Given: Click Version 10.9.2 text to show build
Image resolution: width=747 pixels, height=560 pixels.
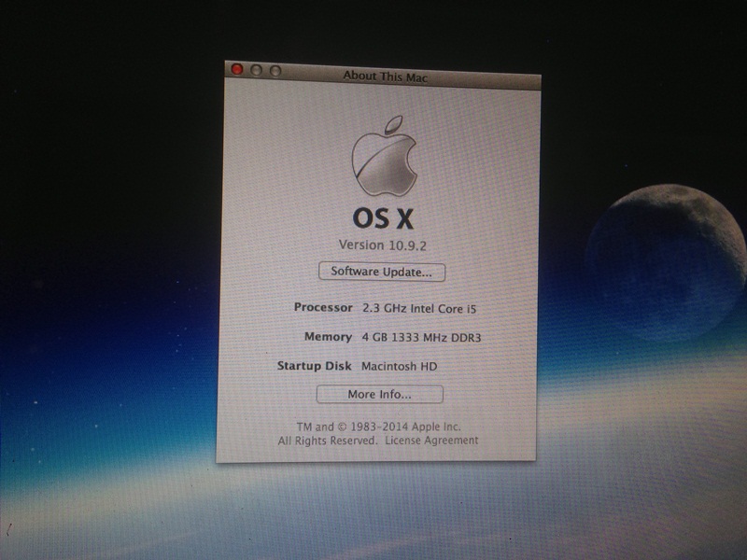Looking at the screenshot, I should (x=383, y=245).
